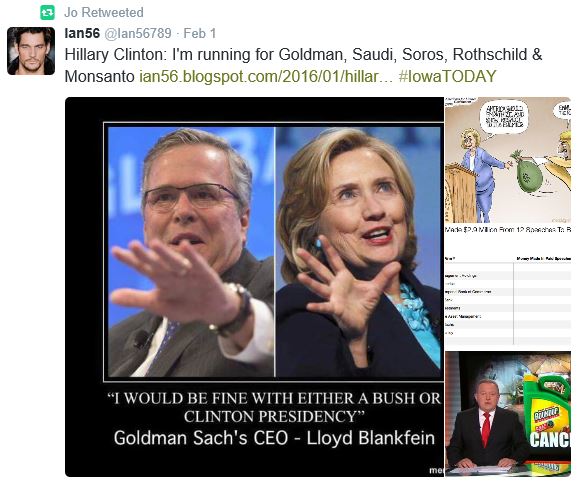Image resolution: width=581 pixels, height=490 pixels.
Task: Click the @Ian56789 handle
Action: pos(138,33)
